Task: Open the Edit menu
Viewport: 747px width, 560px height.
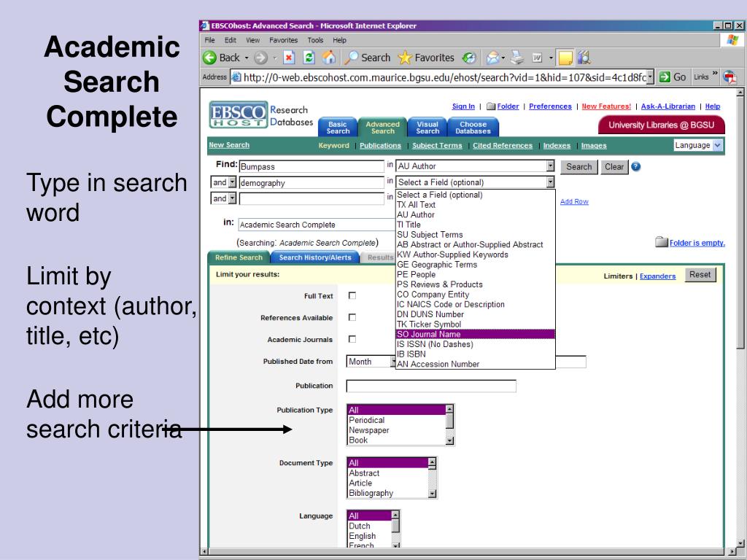Action: (x=231, y=40)
